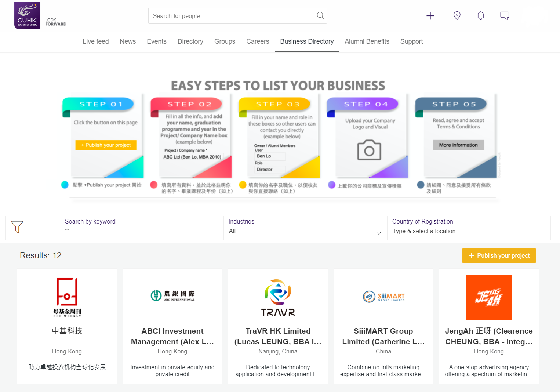Click the yellow Publish your project button
The height and width of the screenshot is (392, 560).
coord(499,255)
